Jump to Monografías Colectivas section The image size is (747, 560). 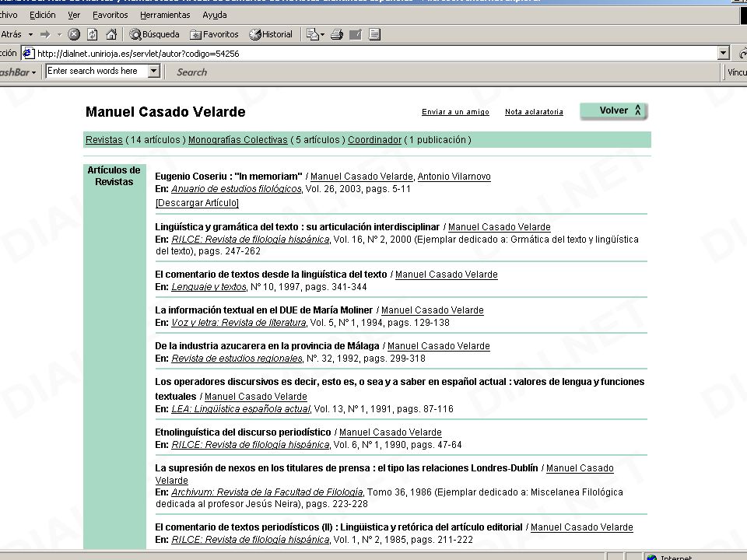tap(238, 140)
